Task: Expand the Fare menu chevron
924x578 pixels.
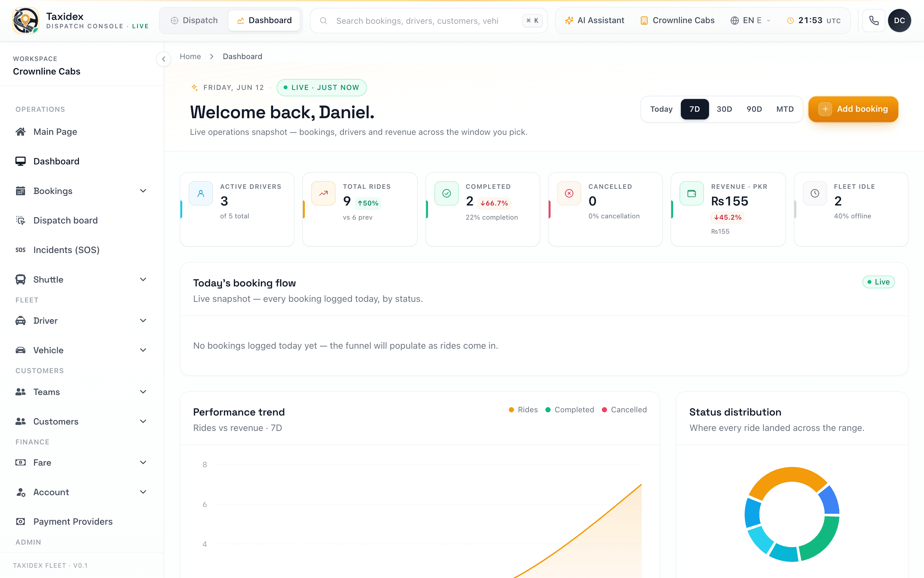Action: pyautogui.click(x=143, y=462)
